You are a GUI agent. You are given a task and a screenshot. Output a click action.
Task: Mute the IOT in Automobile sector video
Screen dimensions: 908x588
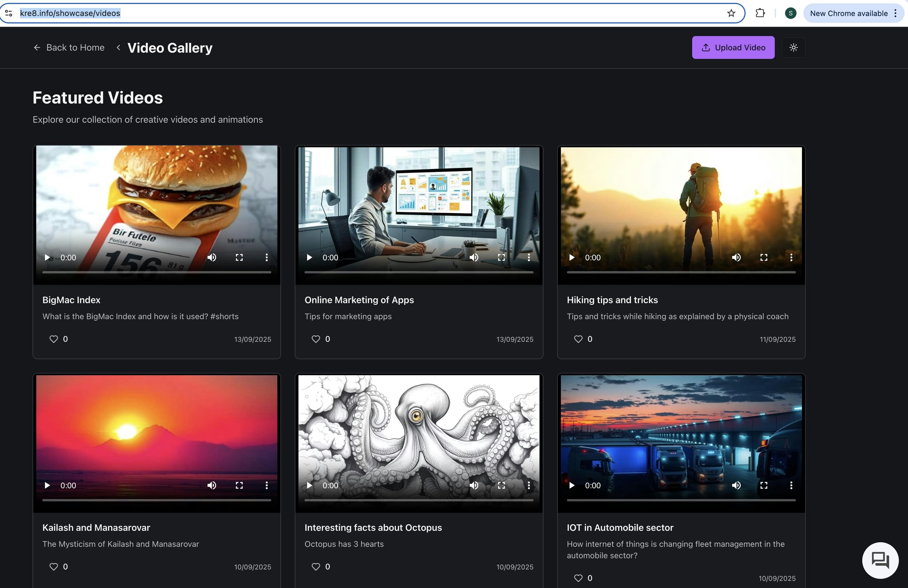click(x=736, y=485)
